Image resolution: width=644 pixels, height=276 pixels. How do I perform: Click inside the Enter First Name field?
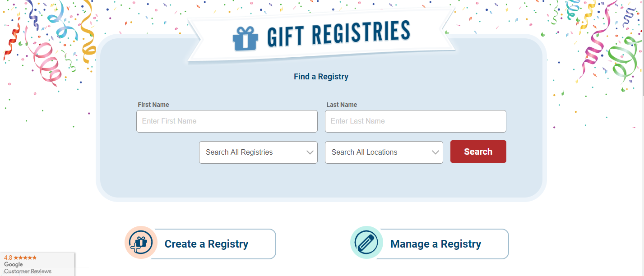point(227,121)
